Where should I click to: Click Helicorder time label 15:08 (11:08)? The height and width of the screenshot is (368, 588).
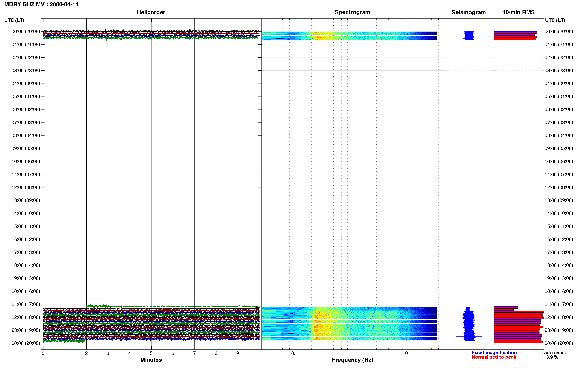26,226
